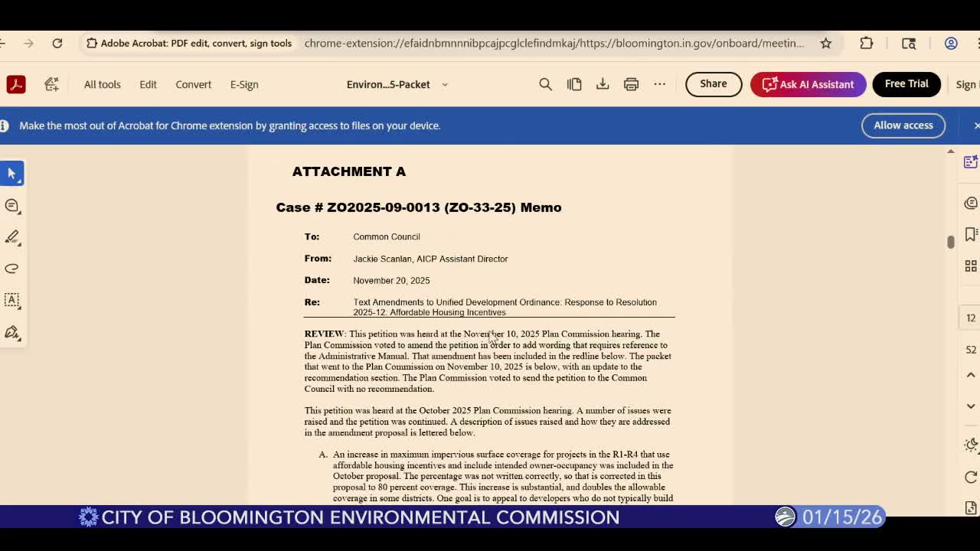Select the freehand drawing tool

click(11, 269)
